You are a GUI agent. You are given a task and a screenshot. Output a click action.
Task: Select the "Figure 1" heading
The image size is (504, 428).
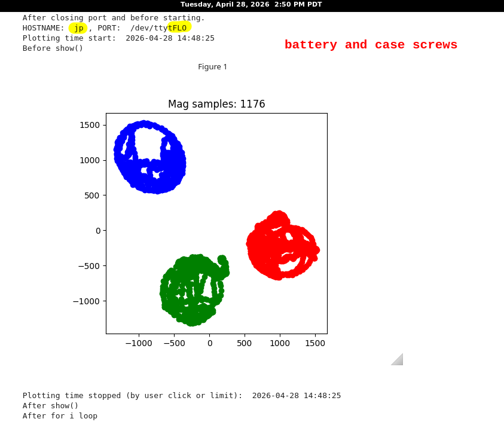(212, 67)
